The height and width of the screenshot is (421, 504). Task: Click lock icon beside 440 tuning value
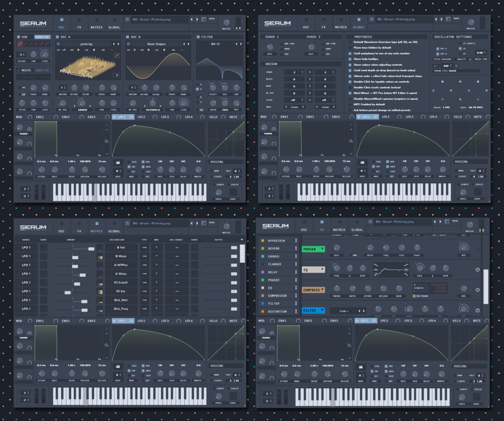pos(456,66)
